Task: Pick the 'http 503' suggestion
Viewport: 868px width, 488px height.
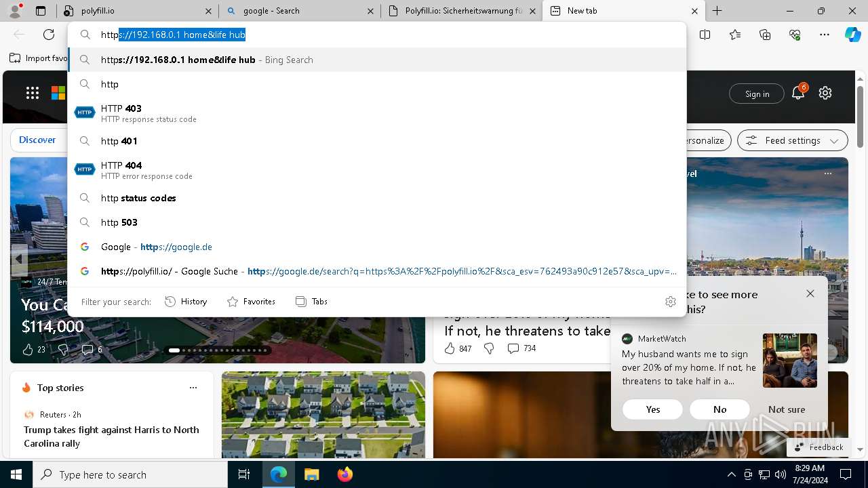Action: tap(377, 222)
